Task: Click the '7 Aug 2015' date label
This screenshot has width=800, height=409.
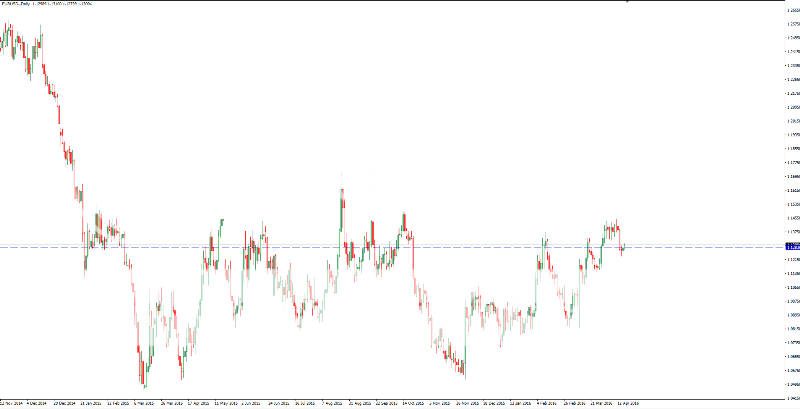Action: (331, 403)
